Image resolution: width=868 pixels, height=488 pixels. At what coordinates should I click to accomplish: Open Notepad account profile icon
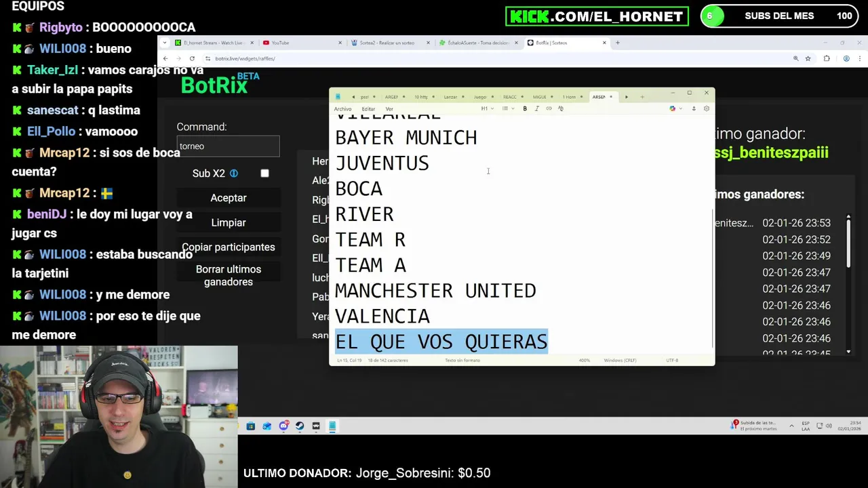(x=693, y=108)
